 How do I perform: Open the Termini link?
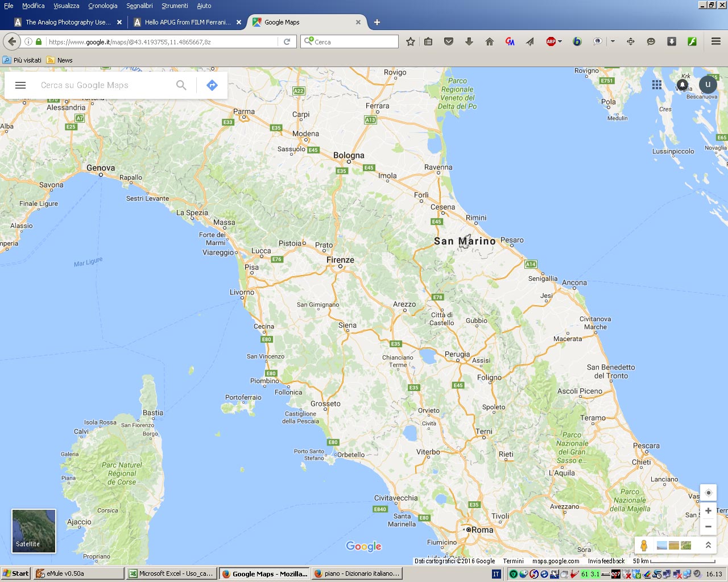513,561
